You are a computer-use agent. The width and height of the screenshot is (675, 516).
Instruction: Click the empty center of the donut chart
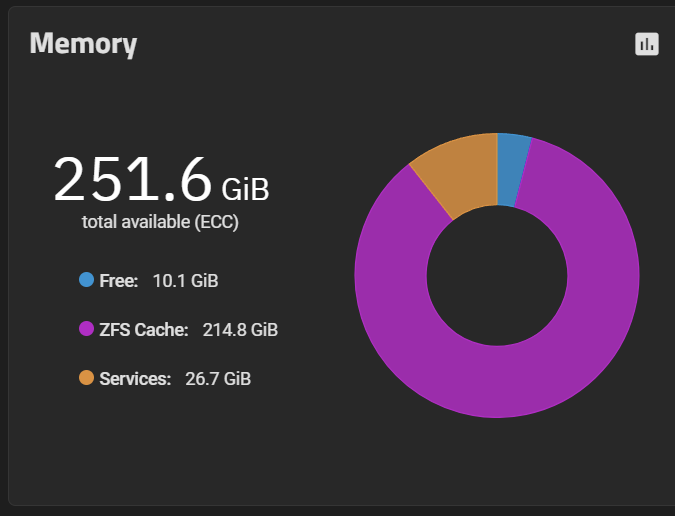tap(497, 275)
